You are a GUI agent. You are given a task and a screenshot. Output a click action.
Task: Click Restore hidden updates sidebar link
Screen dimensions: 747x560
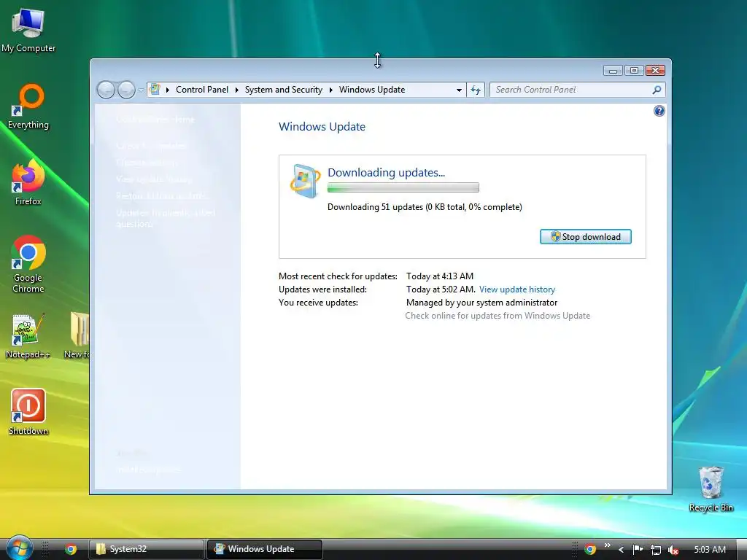coord(162,195)
